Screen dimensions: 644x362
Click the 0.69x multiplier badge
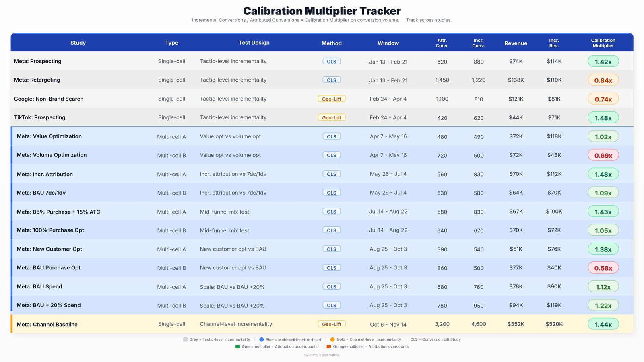pos(603,155)
